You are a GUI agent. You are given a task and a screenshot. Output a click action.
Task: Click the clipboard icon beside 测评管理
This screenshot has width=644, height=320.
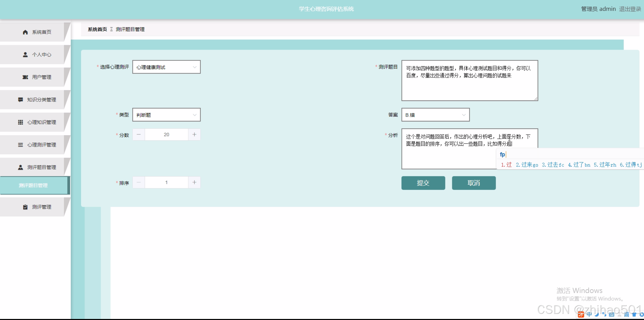click(x=25, y=207)
